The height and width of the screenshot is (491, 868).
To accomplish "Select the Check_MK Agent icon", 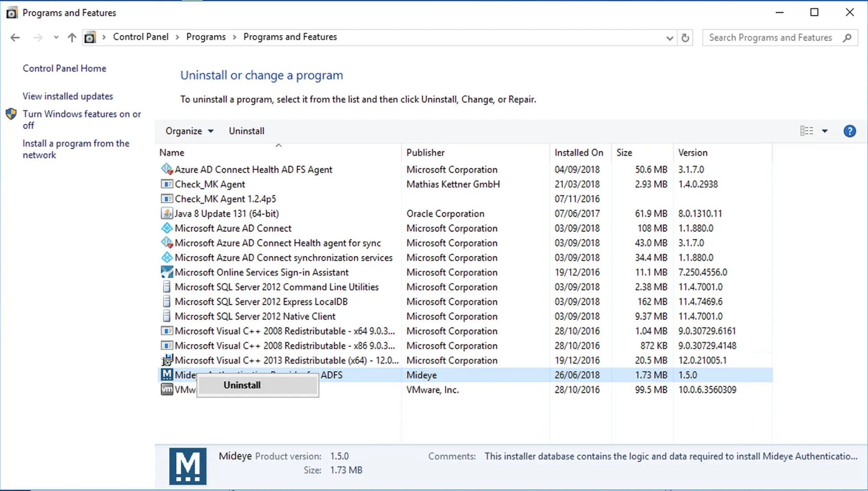I will [166, 184].
